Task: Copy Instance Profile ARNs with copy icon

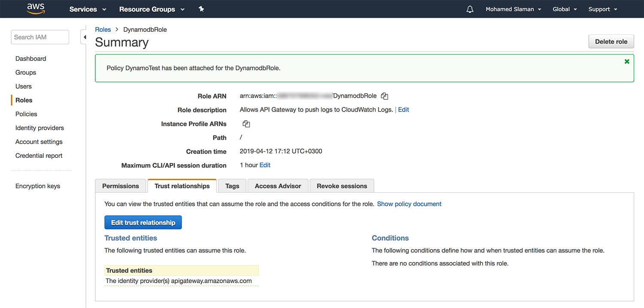Action: coord(246,124)
